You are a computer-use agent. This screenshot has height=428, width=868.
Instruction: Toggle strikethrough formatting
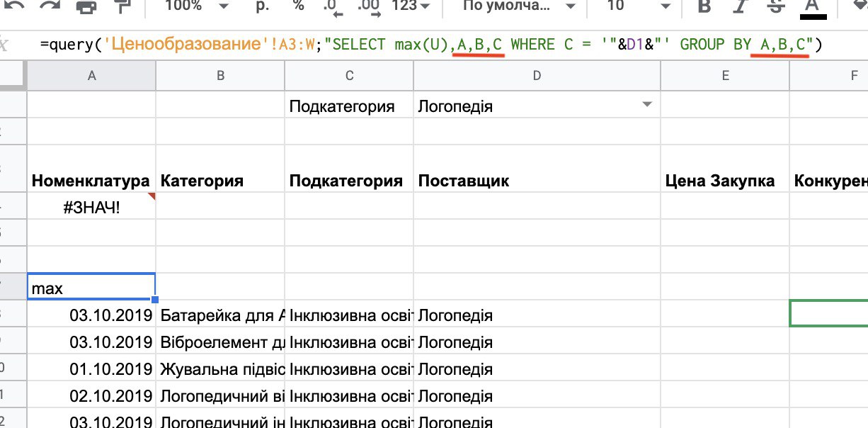point(775,6)
